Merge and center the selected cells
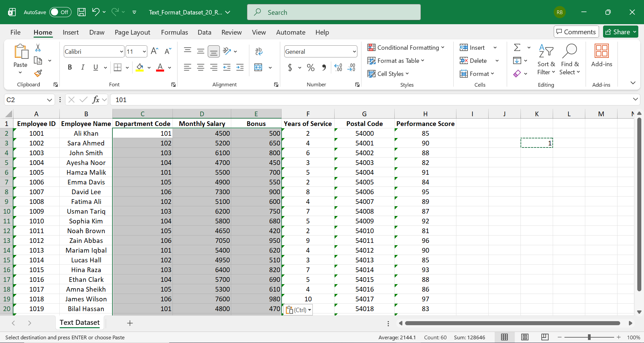The image size is (644, 343). [x=258, y=68]
